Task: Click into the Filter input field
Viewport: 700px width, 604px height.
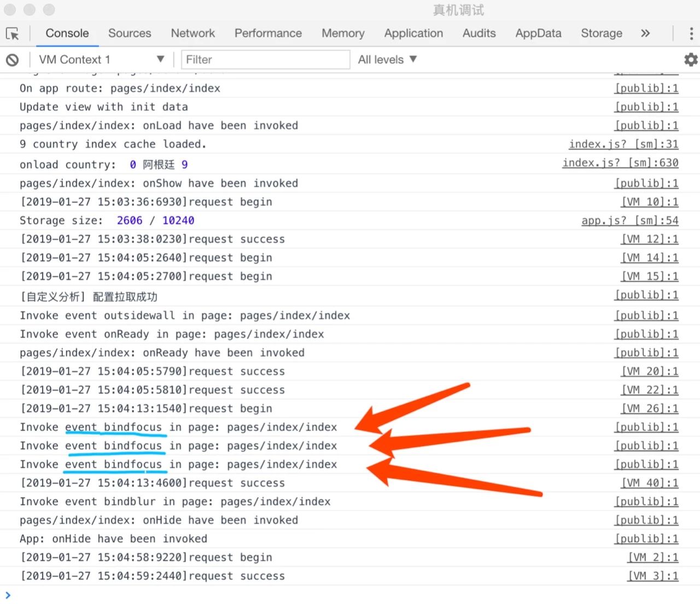Action: 265,60
